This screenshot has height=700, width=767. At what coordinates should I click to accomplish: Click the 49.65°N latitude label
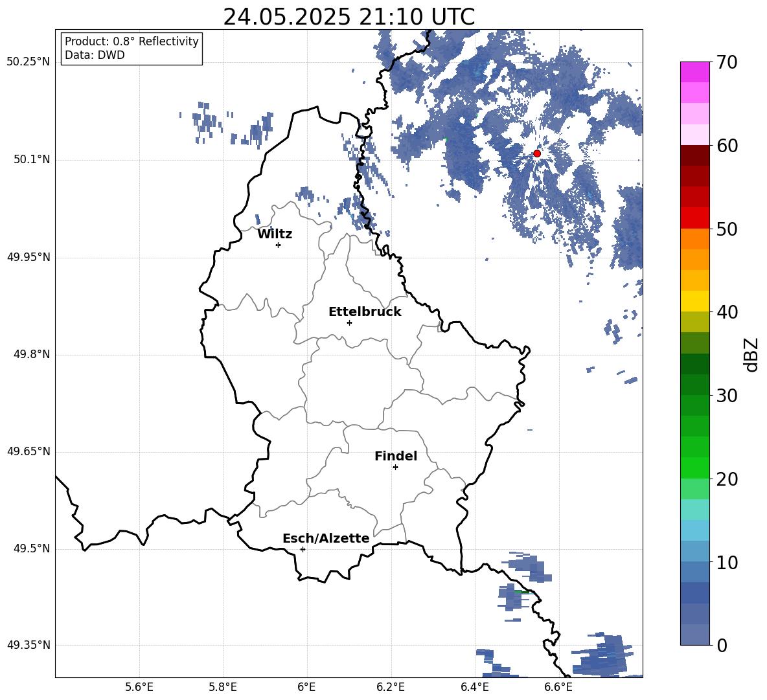coord(29,451)
